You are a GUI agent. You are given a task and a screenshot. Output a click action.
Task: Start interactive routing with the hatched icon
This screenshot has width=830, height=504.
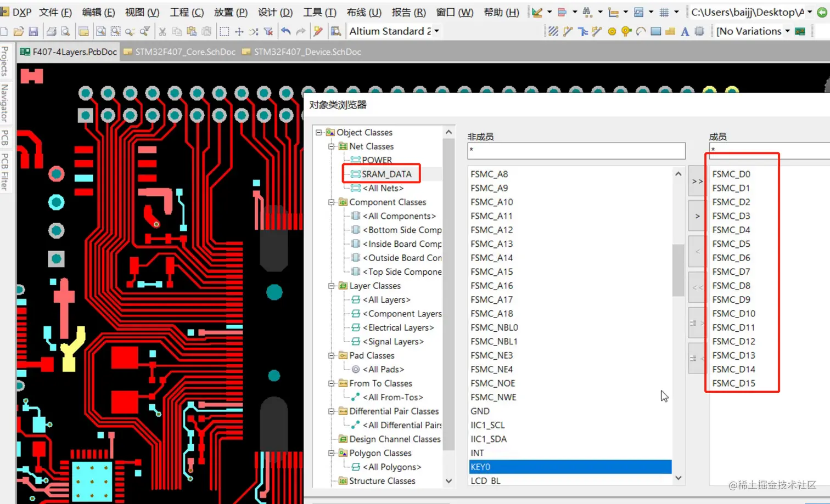(553, 32)
